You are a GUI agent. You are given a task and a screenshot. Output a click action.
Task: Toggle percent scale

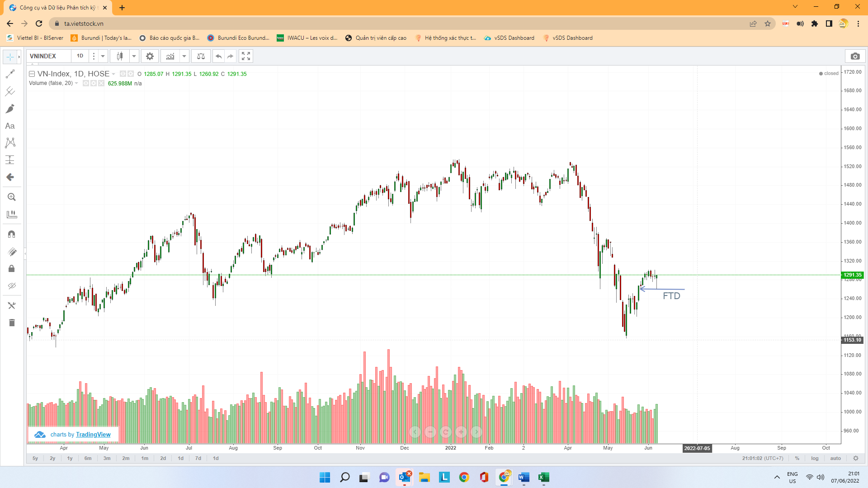797,458
